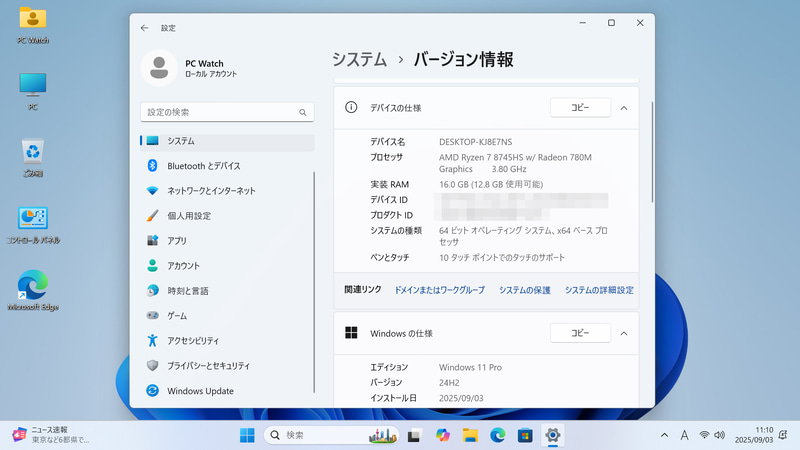Open アカウント settings page
This screenshot has width=800, height=450.
228,266
